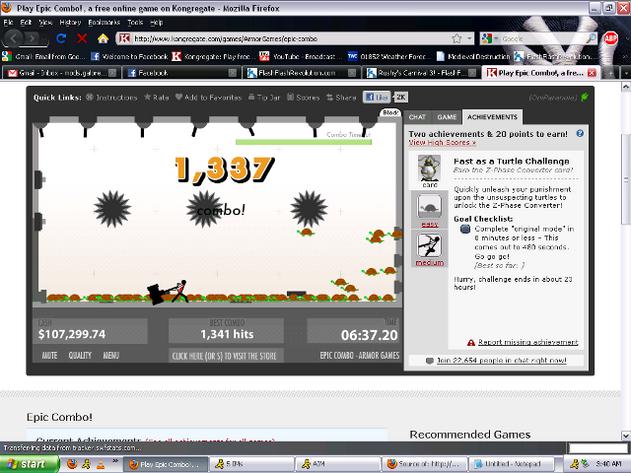Screen dimensions: 631x473
Task: Open Source of: Firefox window in taskbar
Action: click(425, 464)
